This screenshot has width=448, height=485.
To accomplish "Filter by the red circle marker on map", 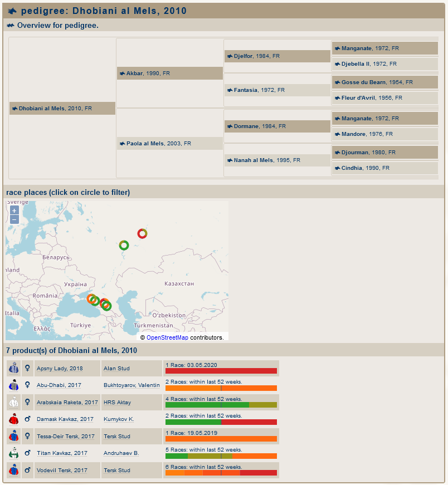I will 143,233.
